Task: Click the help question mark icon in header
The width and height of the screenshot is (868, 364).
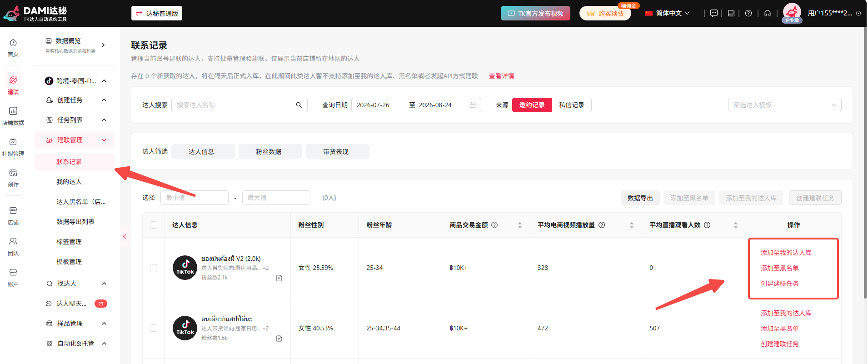Action: coord(748,13)
